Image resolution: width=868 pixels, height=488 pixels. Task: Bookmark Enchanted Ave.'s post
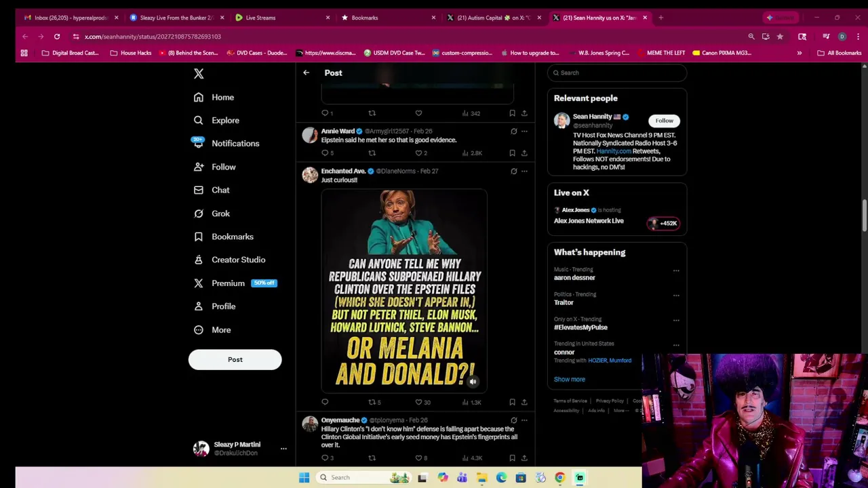tap(512, 403)
